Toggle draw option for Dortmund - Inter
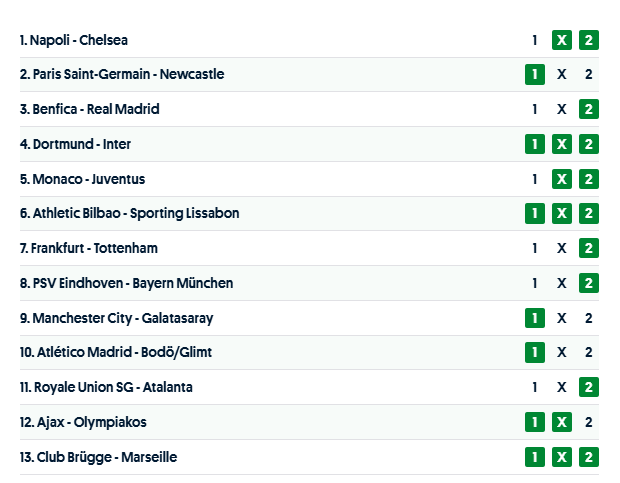Viewport: 620px width, 483px height. click(x=562, y=144)
